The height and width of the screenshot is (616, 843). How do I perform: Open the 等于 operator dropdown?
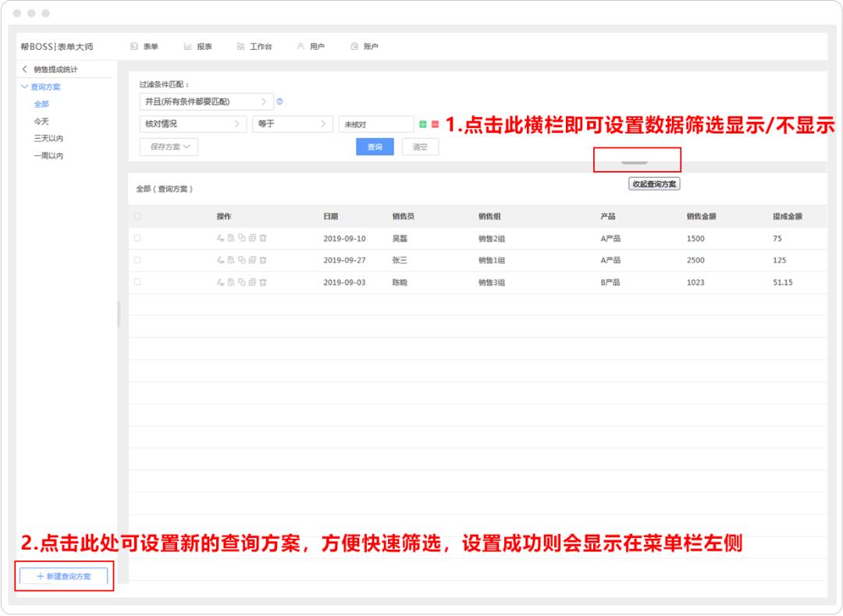[x=293, y=123]
